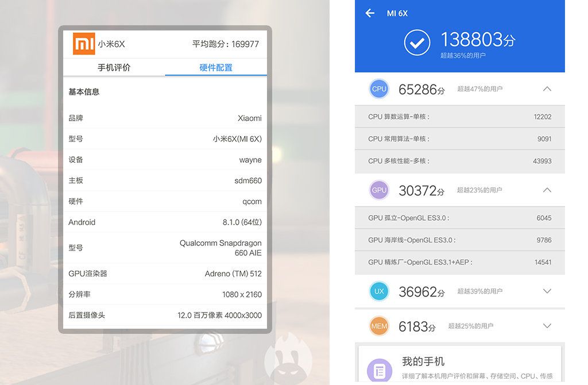Switch to the 手机评价 tab
Viewport: 588px width, 385px height.
click(x=114, y=68)
